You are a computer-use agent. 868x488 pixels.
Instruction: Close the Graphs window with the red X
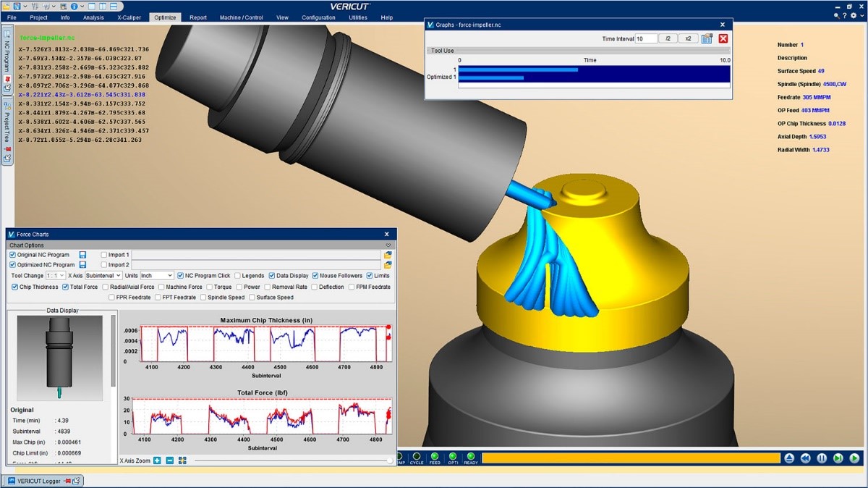coord(723,38)
